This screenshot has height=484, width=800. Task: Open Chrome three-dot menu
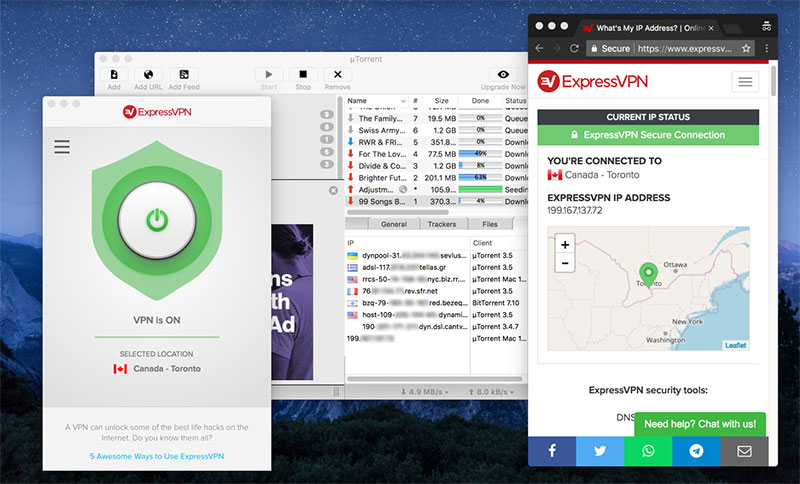[766, 48]
